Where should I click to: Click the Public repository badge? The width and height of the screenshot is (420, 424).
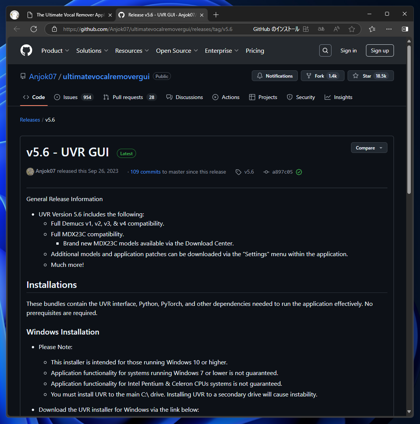pos(162,76)
